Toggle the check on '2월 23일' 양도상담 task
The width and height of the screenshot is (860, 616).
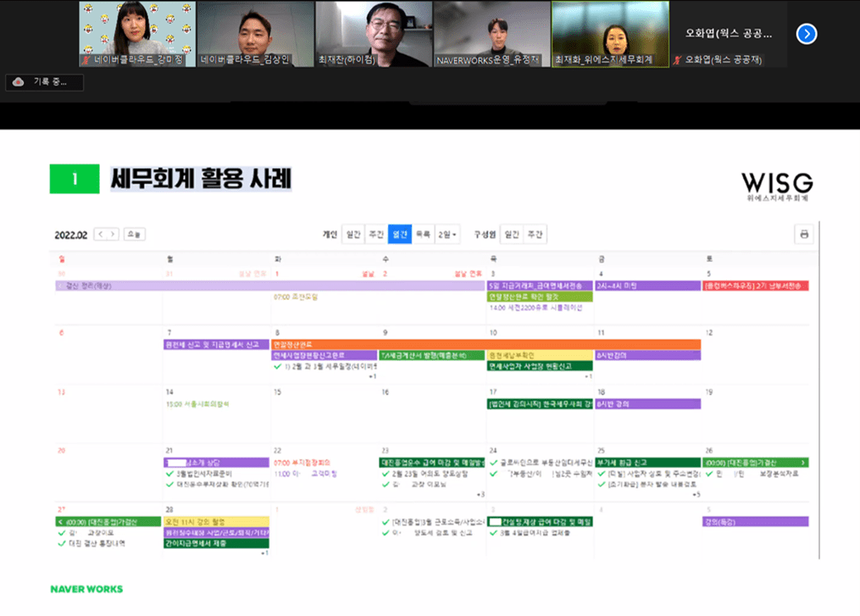pyautogui.click(x=386, y=474)
